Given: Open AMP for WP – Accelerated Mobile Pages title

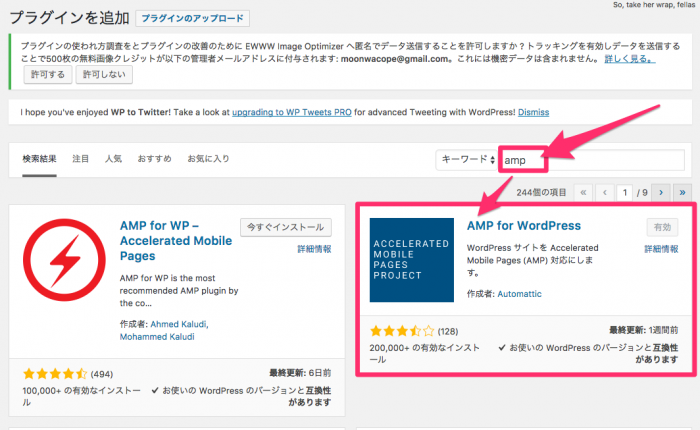Looking at the screenshot, I should (x=176, y=241).
